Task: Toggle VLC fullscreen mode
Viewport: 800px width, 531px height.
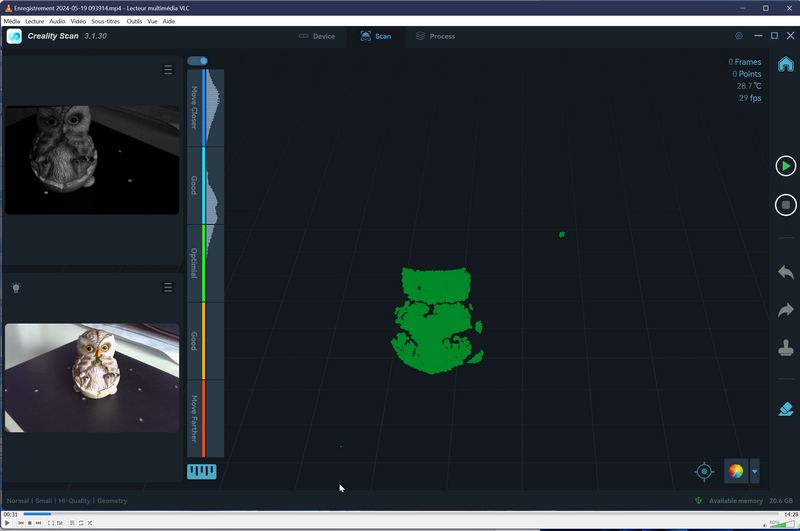Action: coord(51,523)
